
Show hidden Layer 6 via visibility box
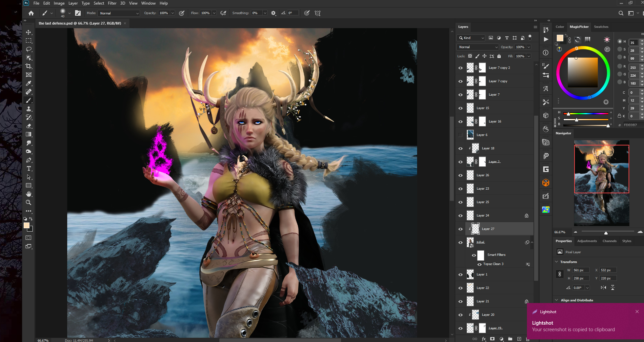(460, 135)
